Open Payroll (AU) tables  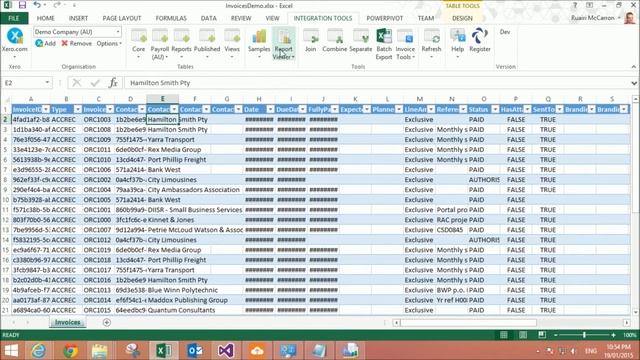160,43
